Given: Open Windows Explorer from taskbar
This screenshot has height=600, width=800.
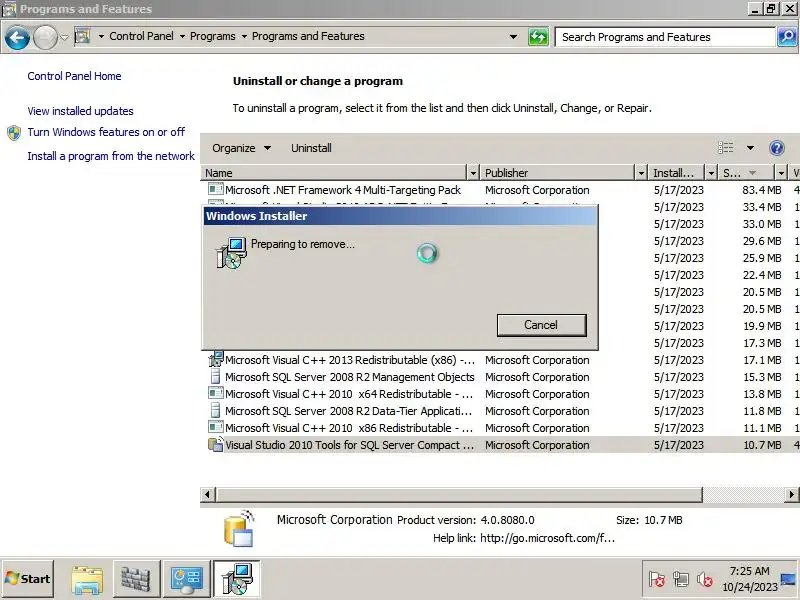Looking at the screenshot, I should click(x=87, y=579).
